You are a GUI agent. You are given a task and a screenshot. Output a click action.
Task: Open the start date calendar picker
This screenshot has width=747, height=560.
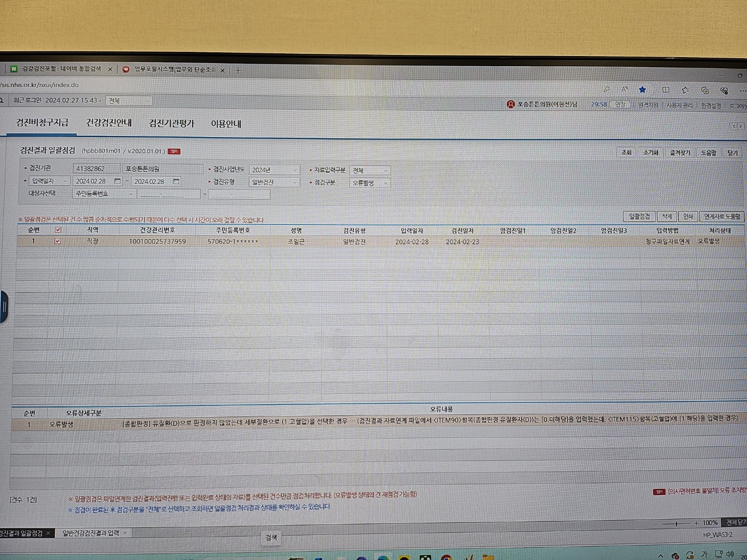tap(117, 181)
